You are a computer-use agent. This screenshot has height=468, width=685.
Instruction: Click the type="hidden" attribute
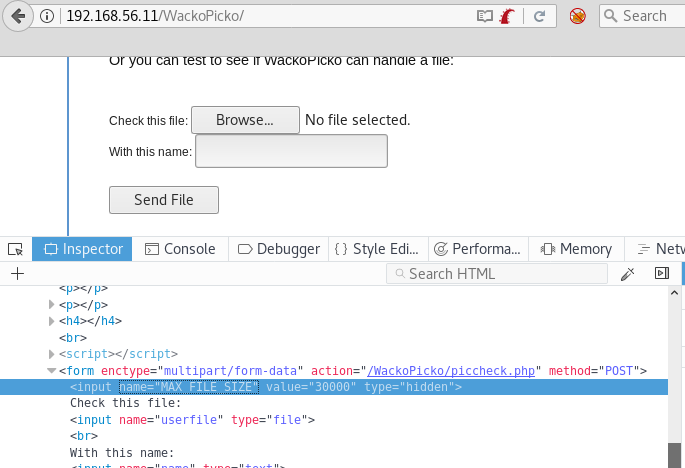point(409,387)
